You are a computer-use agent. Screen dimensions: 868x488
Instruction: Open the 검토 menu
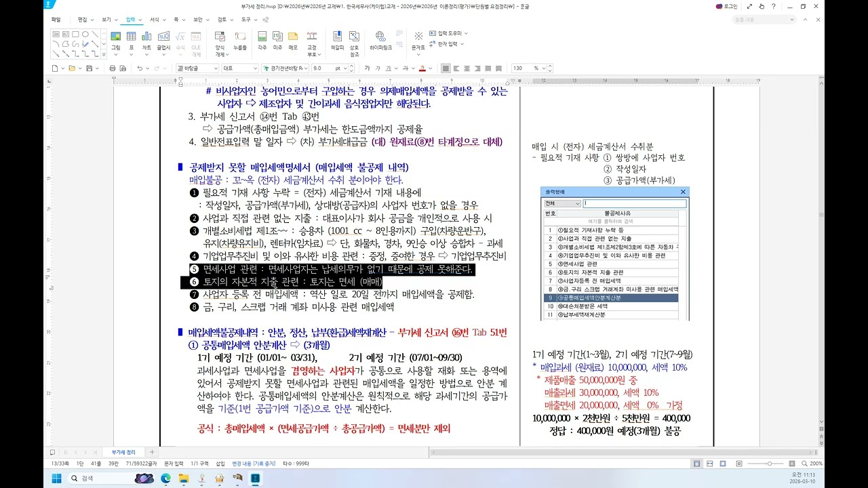point(222,20)
